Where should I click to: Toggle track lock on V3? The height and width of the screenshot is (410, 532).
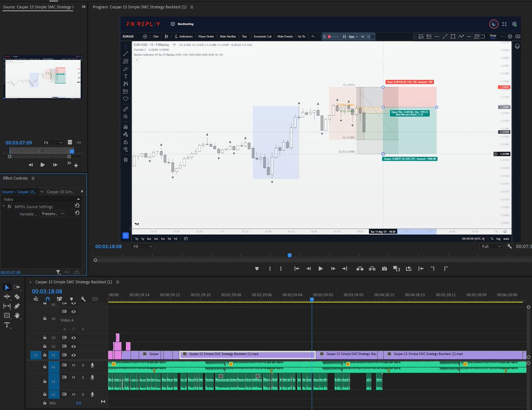pos(44,338)
